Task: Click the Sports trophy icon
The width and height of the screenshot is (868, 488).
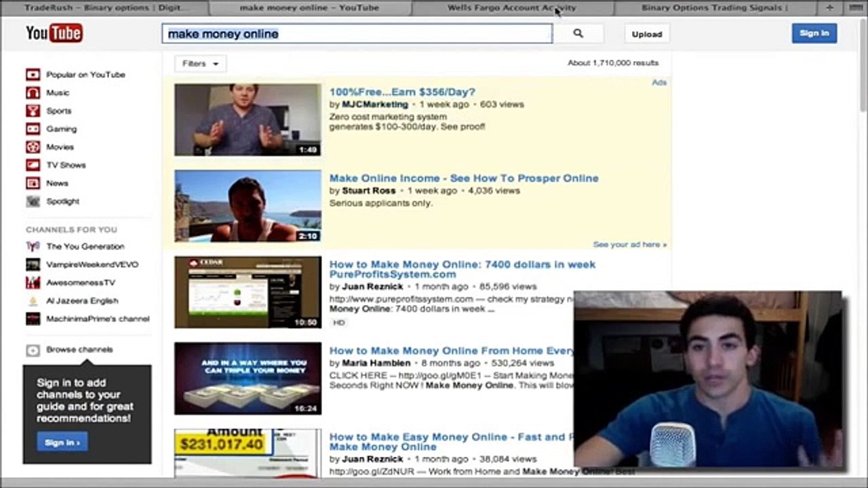Action: (x=33, y=110)
